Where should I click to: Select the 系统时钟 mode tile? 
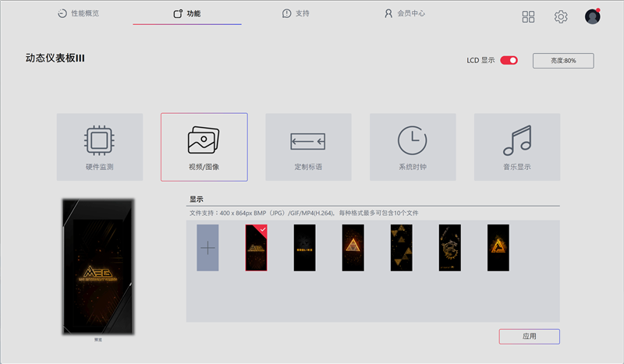(x=413, y=147)
